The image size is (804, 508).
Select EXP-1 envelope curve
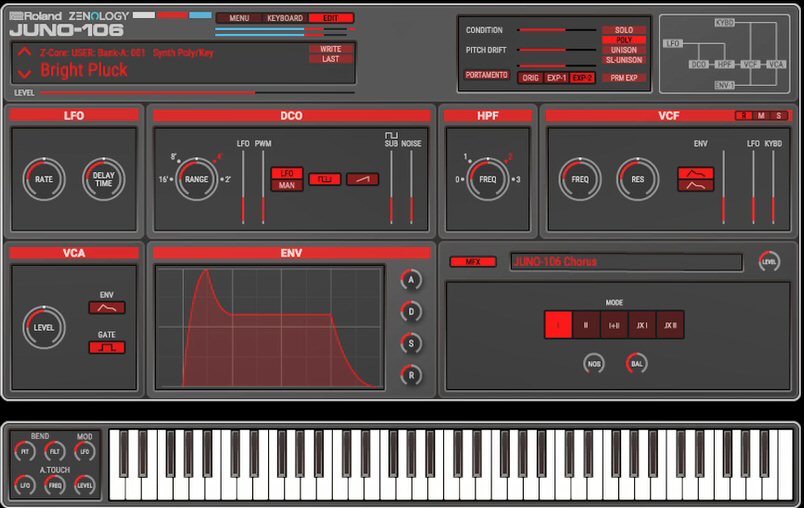pos(556,78)
